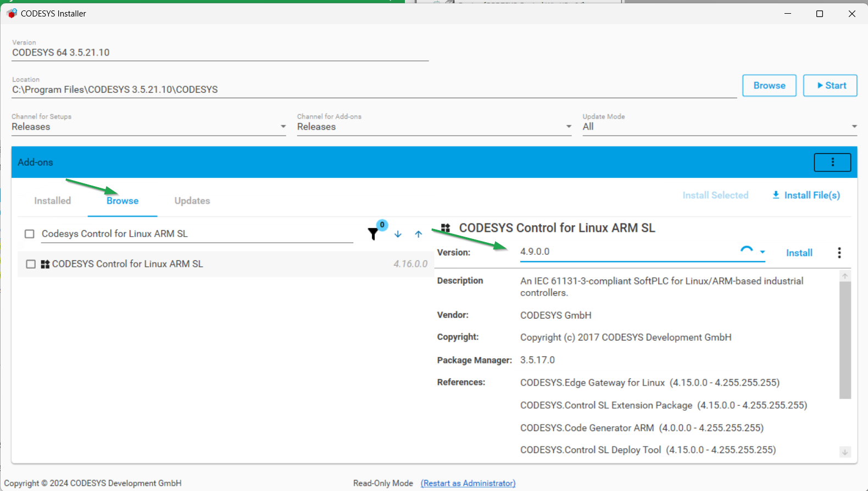Click the Restart as Administrator link
Image resolution: width=868 pixels, height=491 pixels.
tap(468, 483)
